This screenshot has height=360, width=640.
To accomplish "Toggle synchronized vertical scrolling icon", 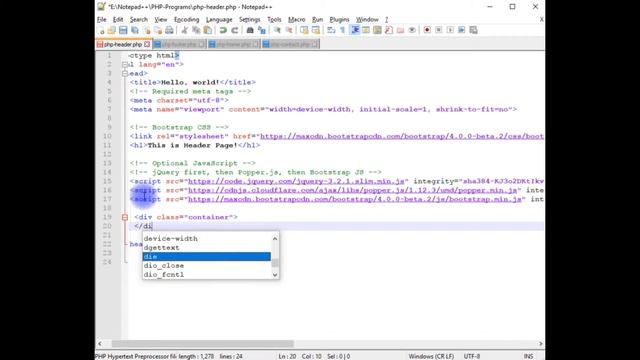I will click(x=304, y=30).
